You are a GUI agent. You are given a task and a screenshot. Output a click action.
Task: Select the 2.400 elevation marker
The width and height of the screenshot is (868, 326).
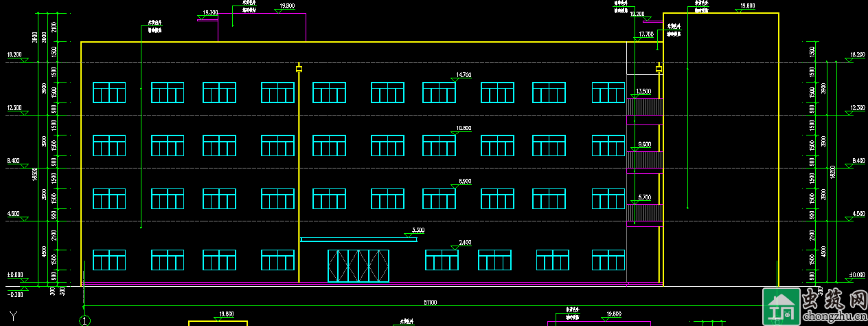click(x=465, y=243)
